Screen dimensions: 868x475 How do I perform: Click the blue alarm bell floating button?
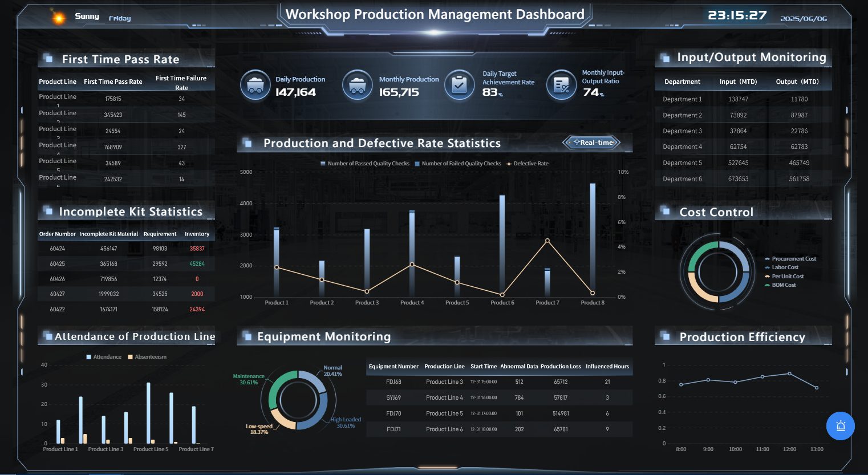[x=840, y=426]
